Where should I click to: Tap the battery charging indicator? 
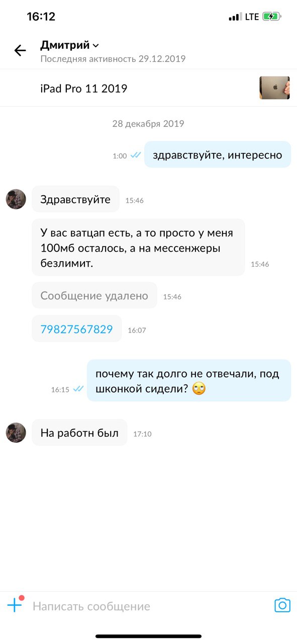point(272,17)
